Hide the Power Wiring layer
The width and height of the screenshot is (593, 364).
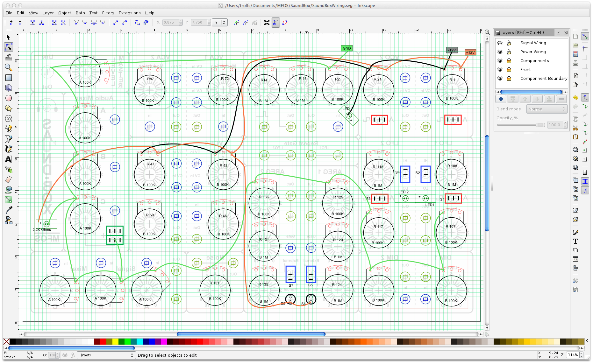click(x=500, y=52)
